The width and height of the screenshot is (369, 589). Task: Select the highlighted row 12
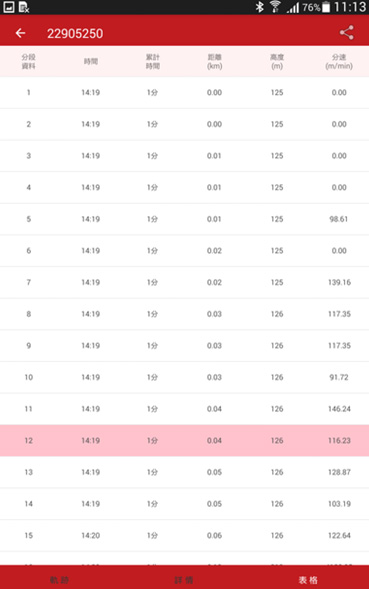(184, 441)
